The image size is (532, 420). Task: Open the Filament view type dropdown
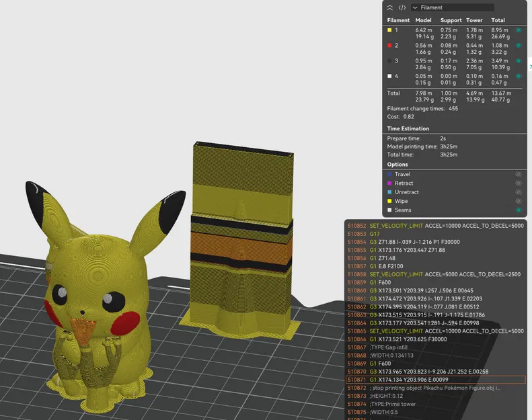[452, 7]
